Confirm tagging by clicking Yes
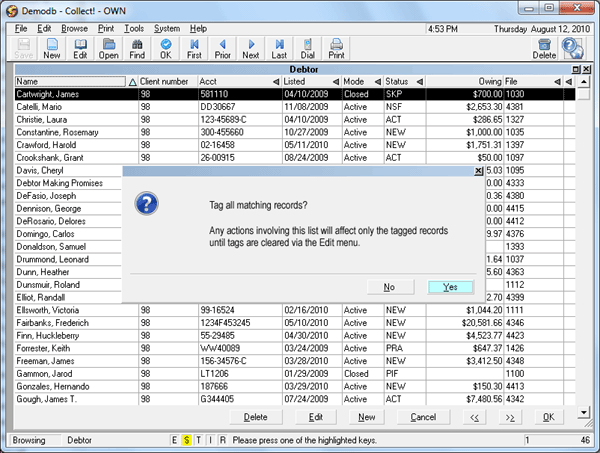Viewport: 600px width, 453px height. pos(450,287)
